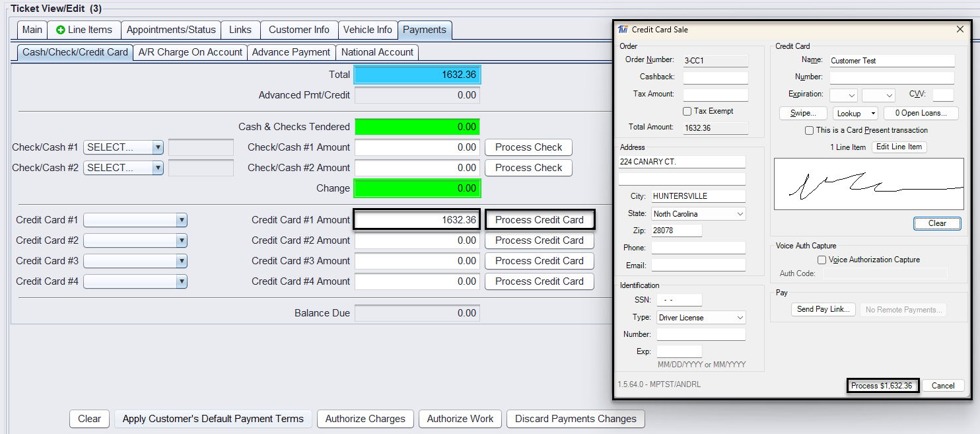Close the Credit Card Sale dialog
This screenshot has height=434, width=980.
click(x=960, y=30)
